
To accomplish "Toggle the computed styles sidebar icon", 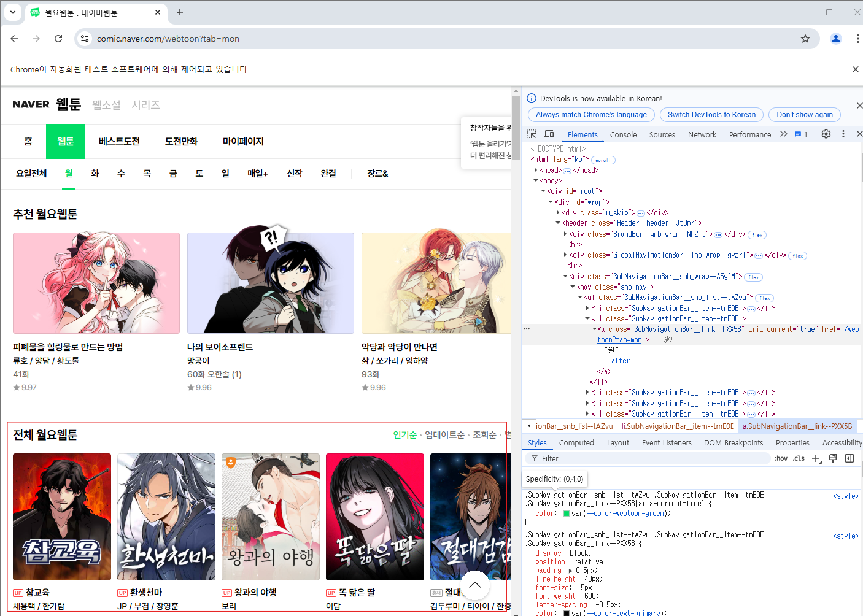I will 849,458.
